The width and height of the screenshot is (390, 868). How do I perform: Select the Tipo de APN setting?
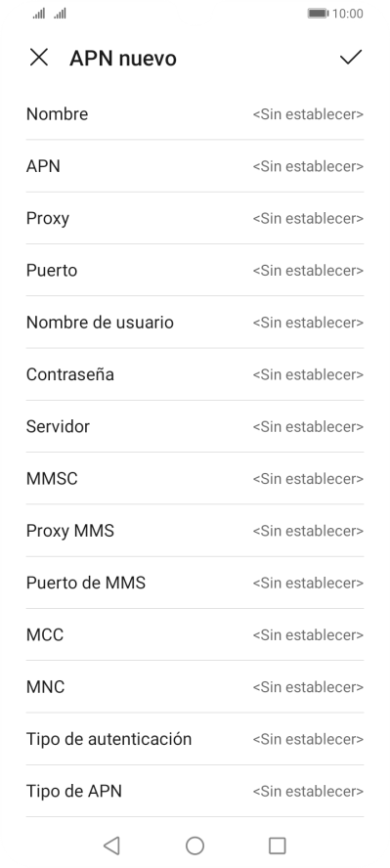point(195,791)
